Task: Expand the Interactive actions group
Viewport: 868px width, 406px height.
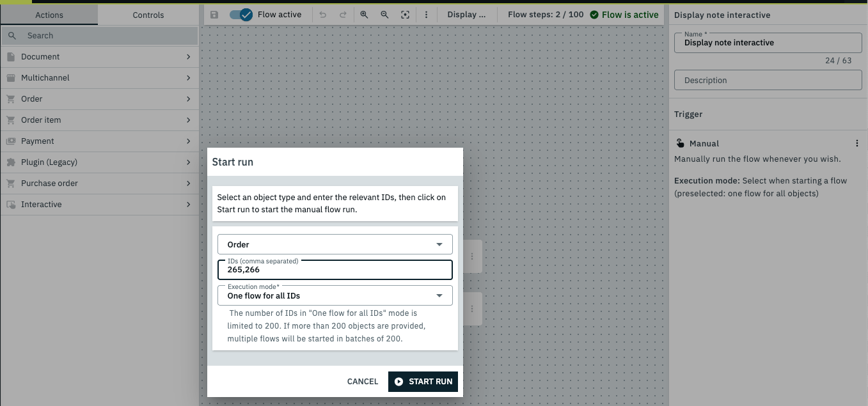Action: coord(189,205)
